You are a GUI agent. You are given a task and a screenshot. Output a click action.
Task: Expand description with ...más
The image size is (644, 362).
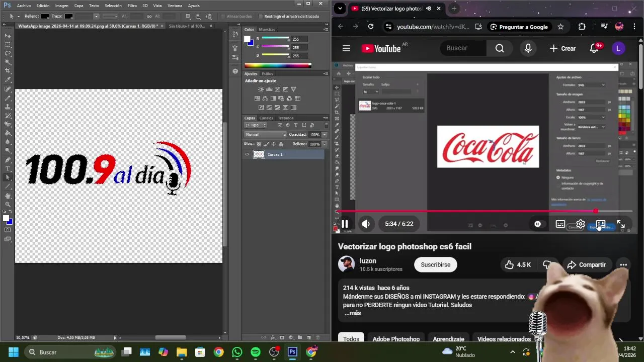(353, 313)
